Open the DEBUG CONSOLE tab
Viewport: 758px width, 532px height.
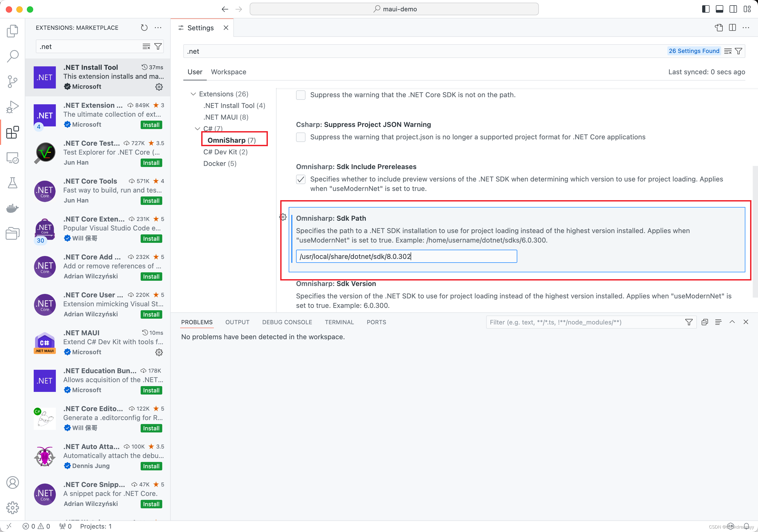coord(287,322)
